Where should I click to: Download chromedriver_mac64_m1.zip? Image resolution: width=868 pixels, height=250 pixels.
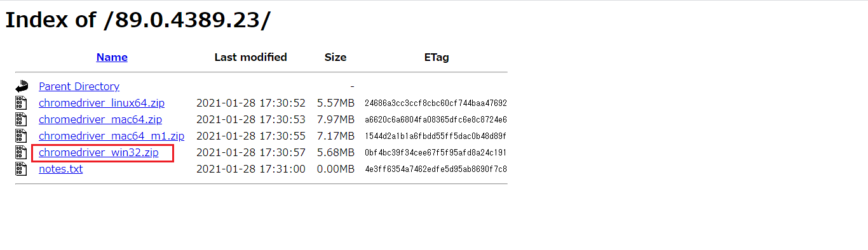point(111,136)
